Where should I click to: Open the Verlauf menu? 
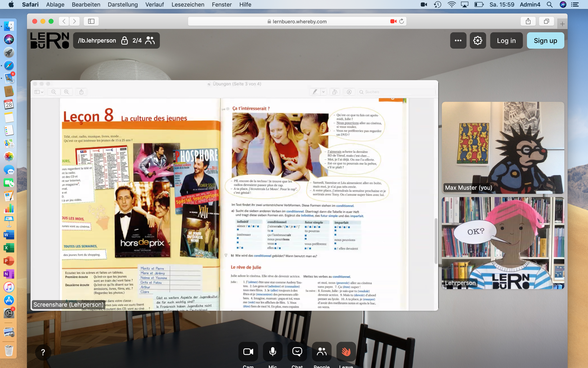coord(155,4)
